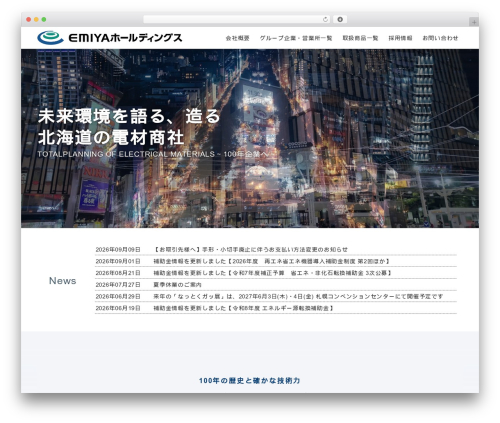Click the hero text 北海道の電材商社

[111, 137]
